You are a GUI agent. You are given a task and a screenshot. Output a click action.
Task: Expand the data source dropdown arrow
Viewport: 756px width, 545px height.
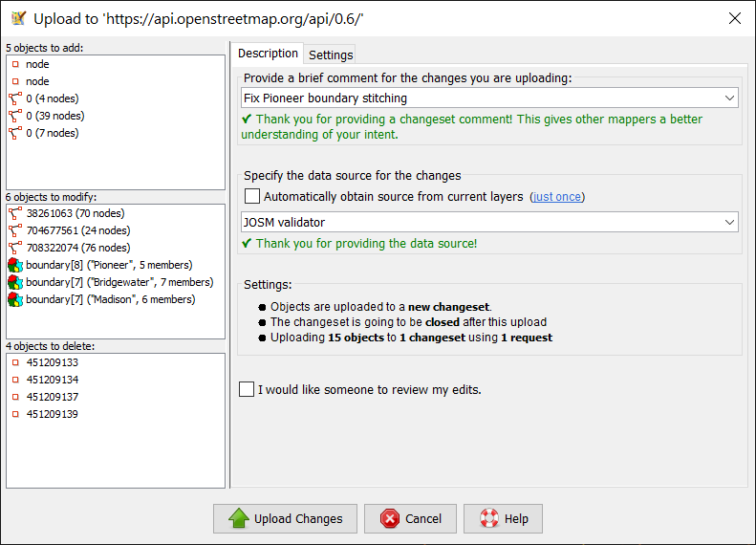coord(730,222)
